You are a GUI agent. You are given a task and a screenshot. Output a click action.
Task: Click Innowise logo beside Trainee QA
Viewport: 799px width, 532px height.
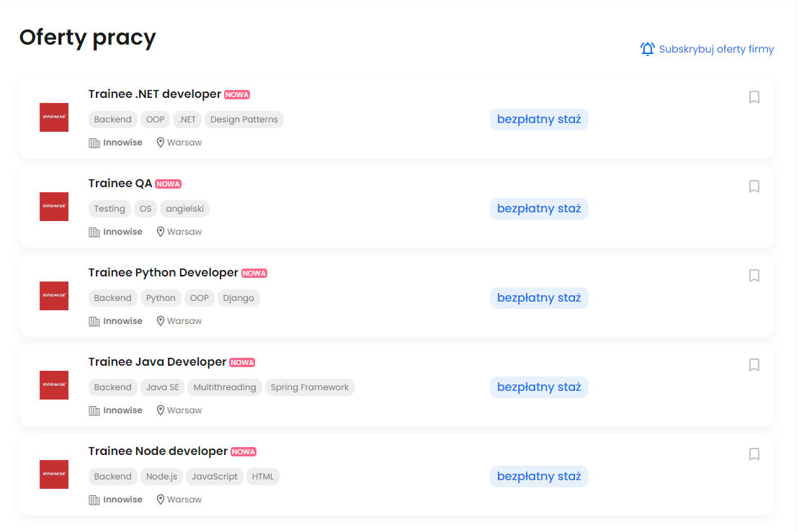(54, 207)
